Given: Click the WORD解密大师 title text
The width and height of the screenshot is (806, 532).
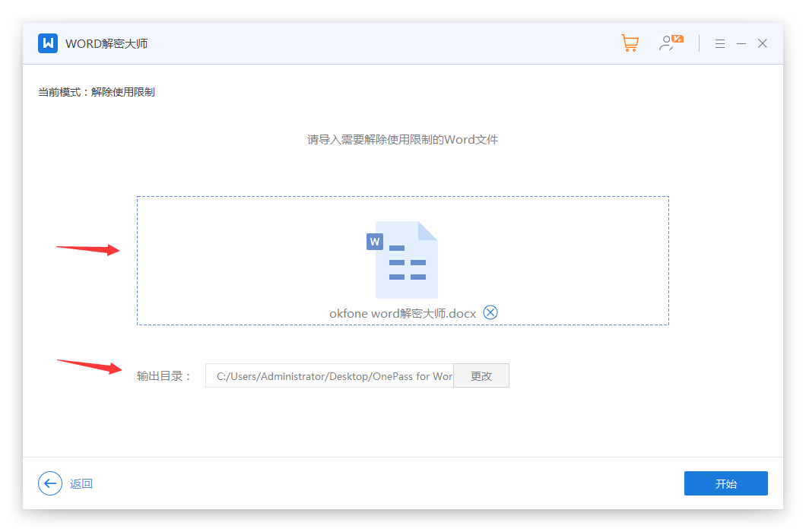Looking at the screenshot, I should pos(106,44).
